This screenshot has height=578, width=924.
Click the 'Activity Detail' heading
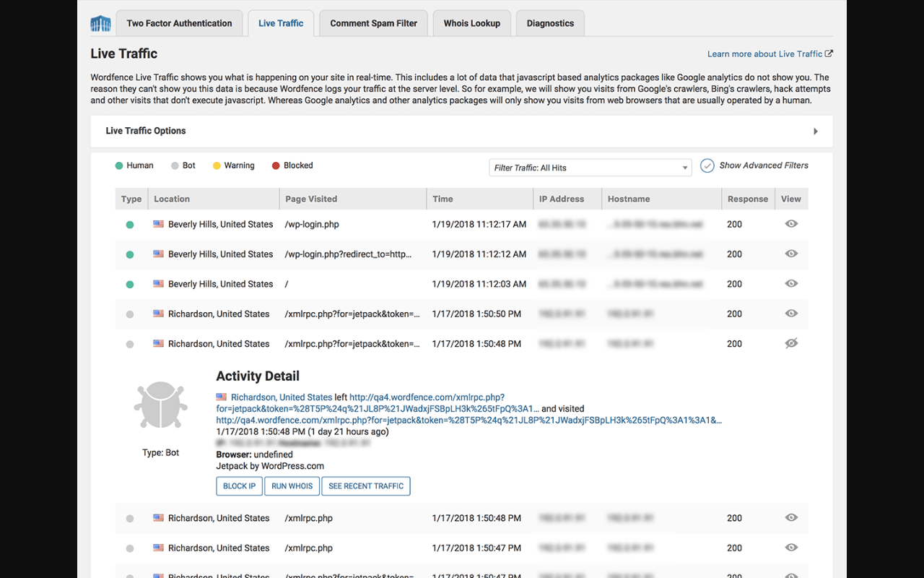coord(258,376)
